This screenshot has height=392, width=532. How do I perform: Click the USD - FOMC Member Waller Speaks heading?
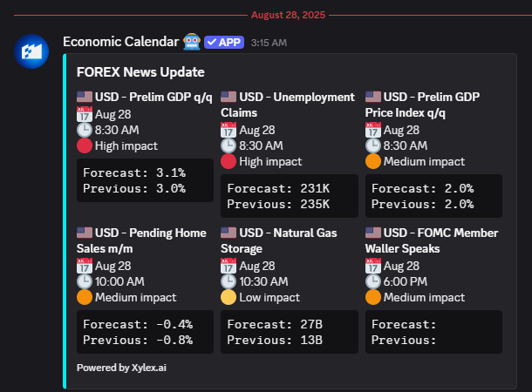(x=432, y=240)
